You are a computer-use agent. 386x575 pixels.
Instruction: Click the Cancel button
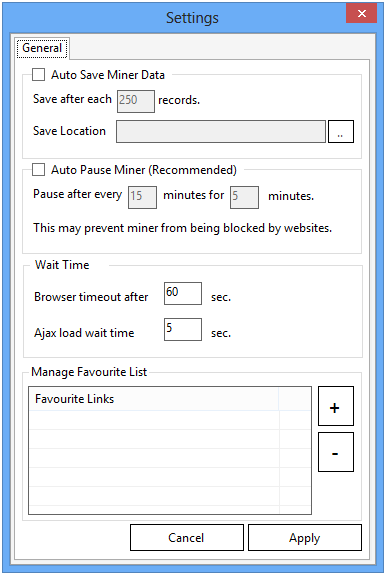point(187,538)
